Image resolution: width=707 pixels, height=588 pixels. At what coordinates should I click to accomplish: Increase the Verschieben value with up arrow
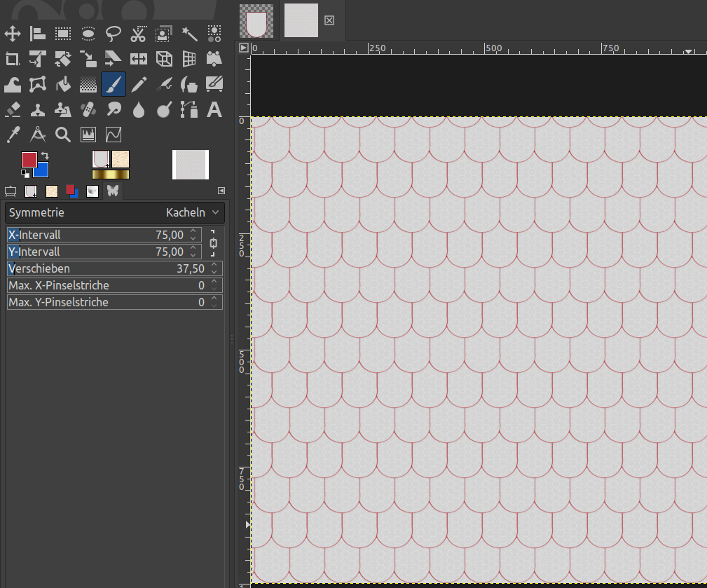215,265
